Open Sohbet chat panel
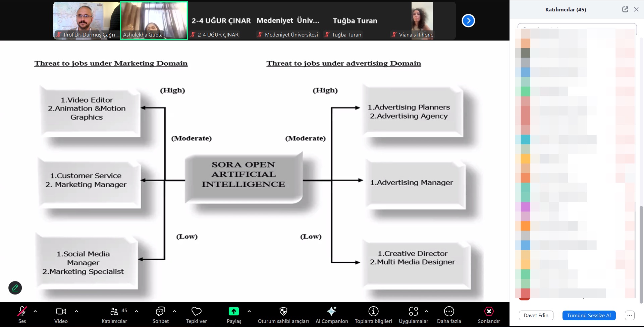This screenshot has height=327, width=644. tap(161, 315)
